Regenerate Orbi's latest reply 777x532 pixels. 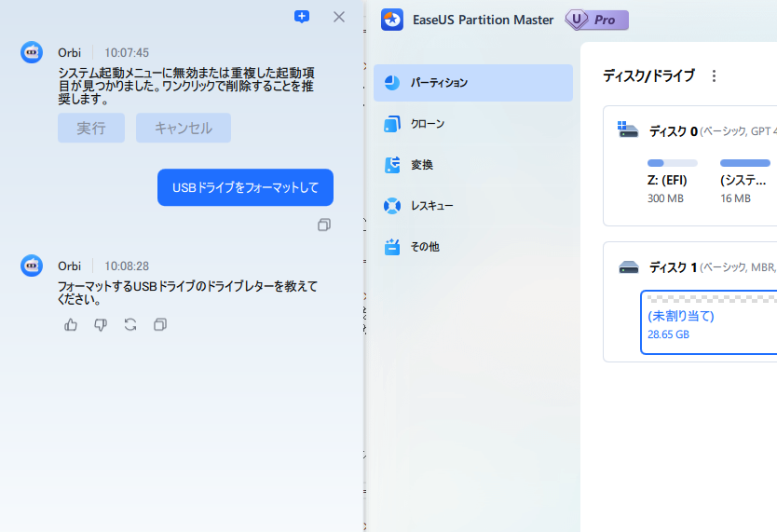(x=130, y=325)
